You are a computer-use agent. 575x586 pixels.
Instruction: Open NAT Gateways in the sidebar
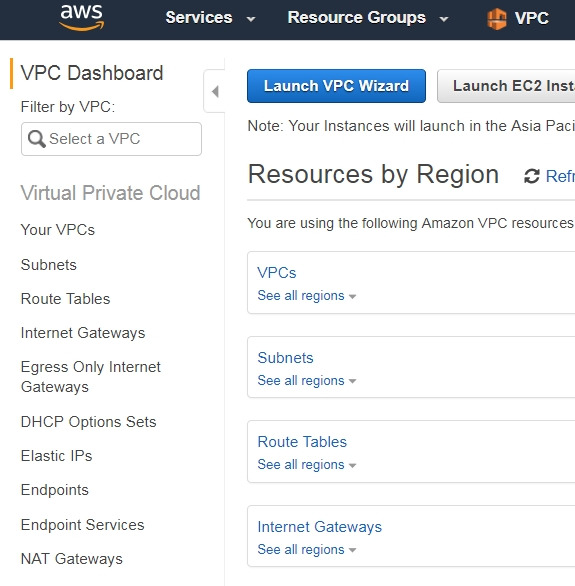72,559
